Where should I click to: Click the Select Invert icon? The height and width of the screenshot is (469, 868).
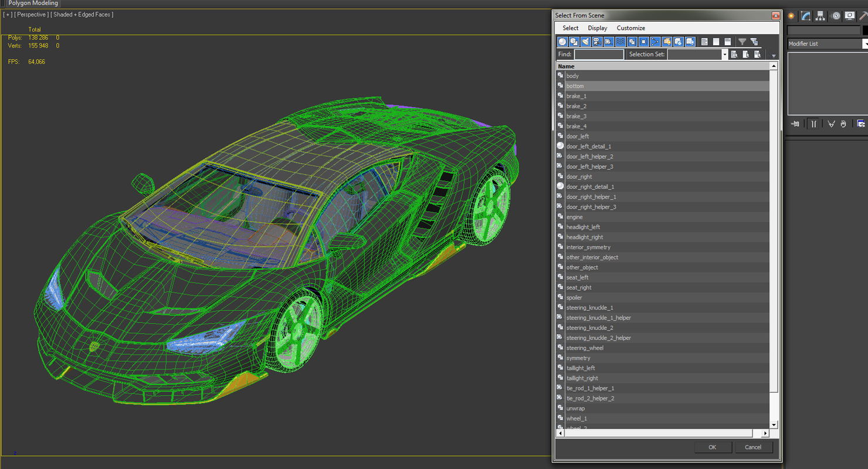click(728, 42)
